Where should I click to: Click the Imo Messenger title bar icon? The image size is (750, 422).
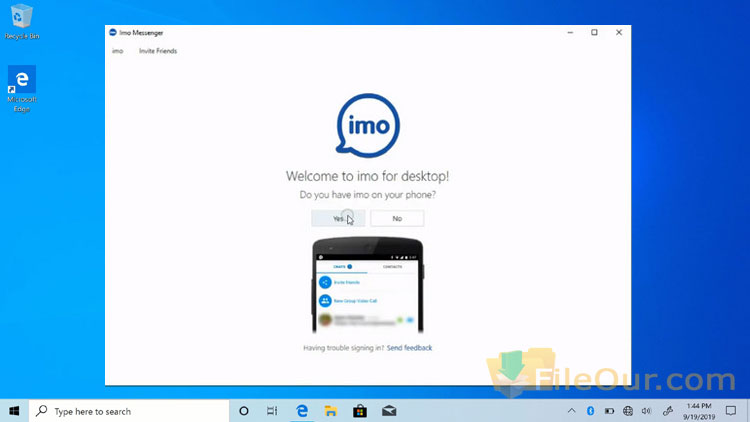click(113, 33)
